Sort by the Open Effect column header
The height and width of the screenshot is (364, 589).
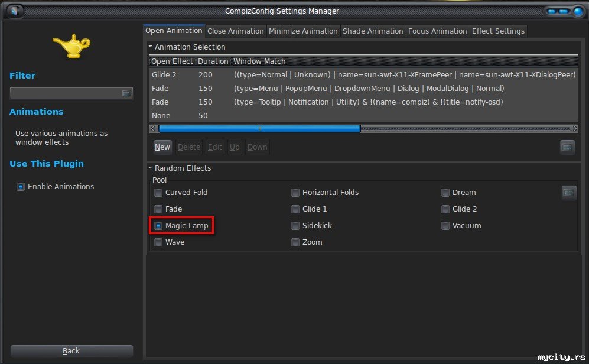(172, 61)
